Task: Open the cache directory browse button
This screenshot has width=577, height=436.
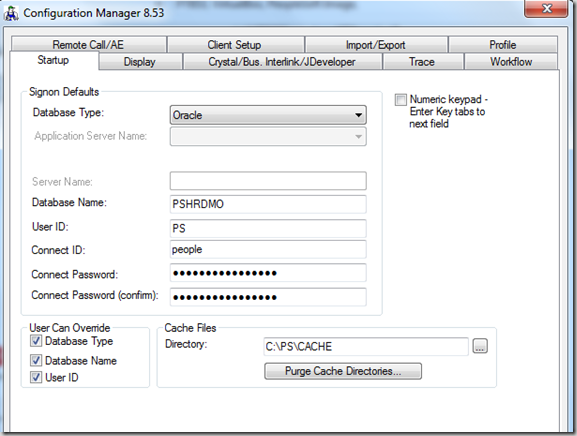Action: tap(480, 346)
